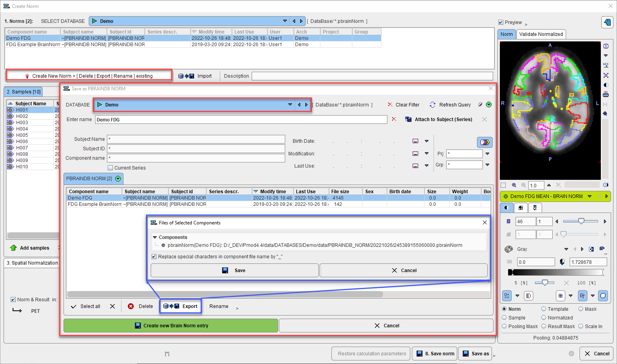617x364 pixels.
Task: Collapse the Components tree expander
Action: (x=155, y=237)
